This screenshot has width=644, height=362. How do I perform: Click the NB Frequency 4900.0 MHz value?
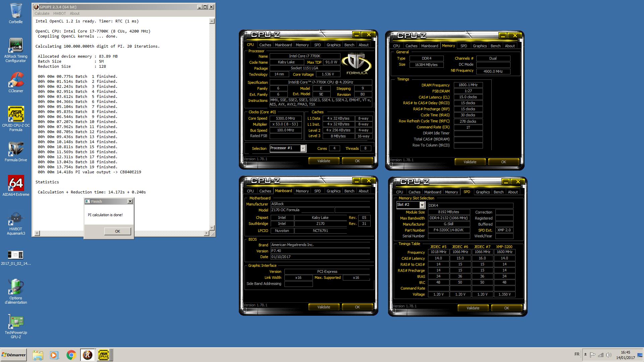(x=493, y=71)
